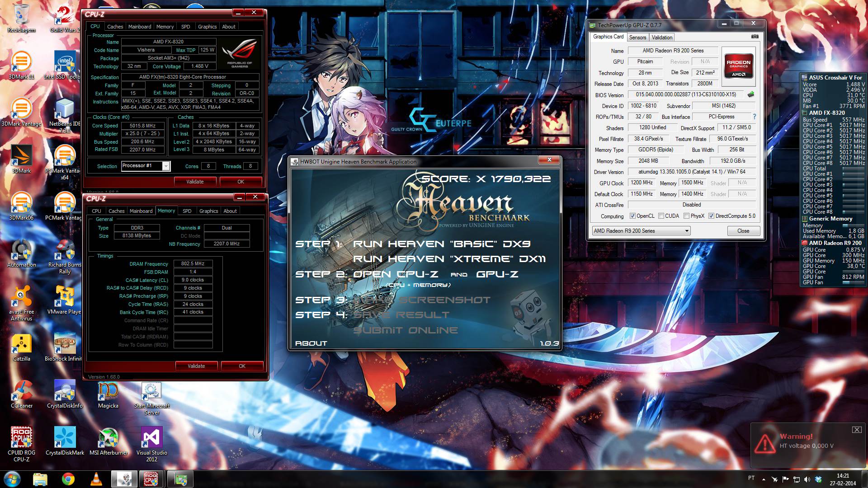
Task: Open Mainboard tab in top CPU-Z window
Action: coord(140,27)
